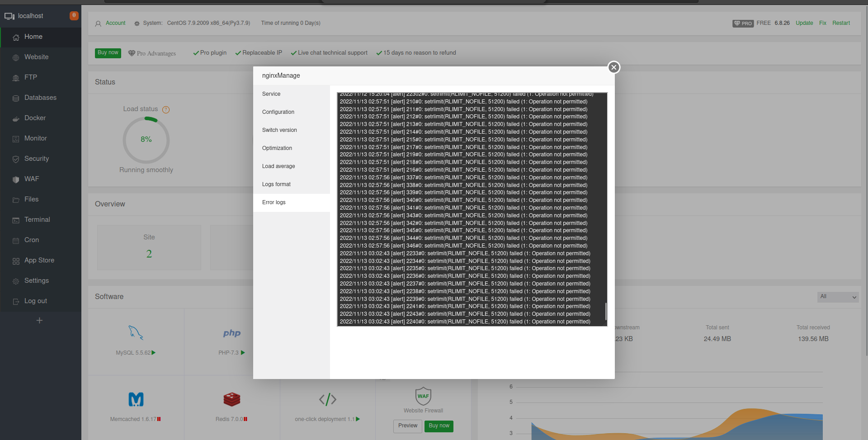Switch to the Configuration tab
868x440 pixels.
tap(278, 112)
